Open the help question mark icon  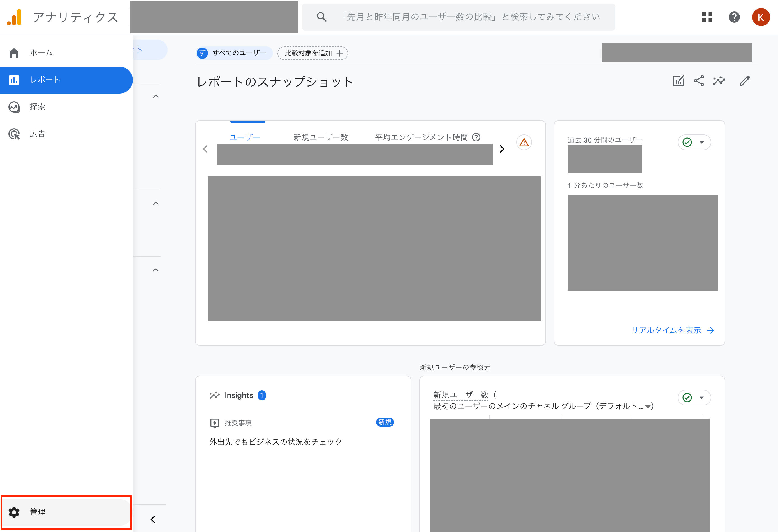pyautogui.click(x=734, y=17)
